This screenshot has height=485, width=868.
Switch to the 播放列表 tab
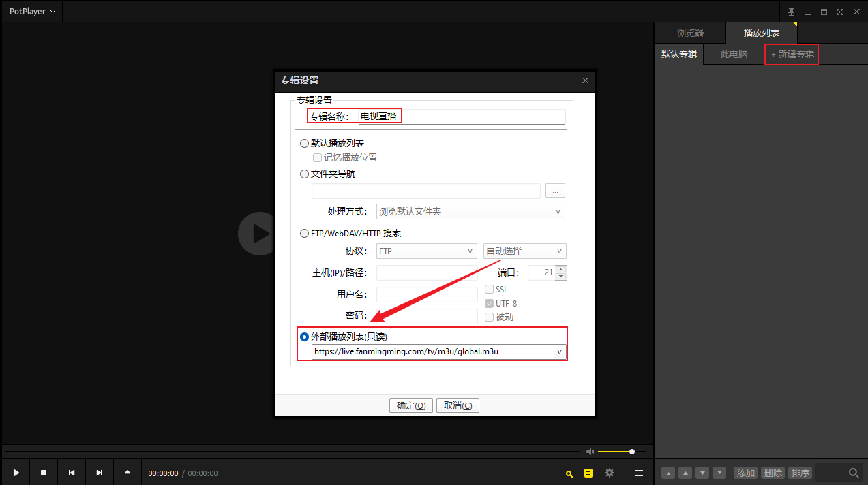click(x=761, y=33)
